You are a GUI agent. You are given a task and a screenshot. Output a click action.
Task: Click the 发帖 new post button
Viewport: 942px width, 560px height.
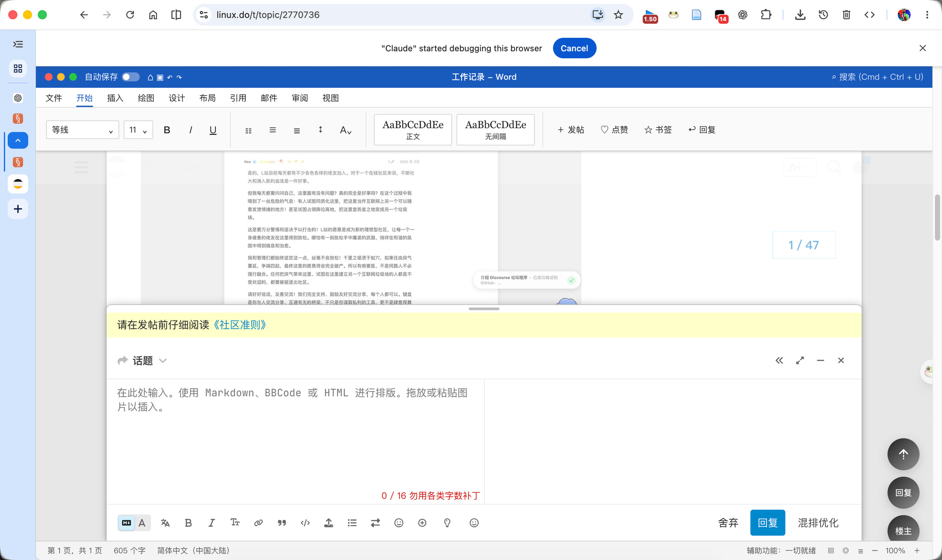tap(571, 130)
